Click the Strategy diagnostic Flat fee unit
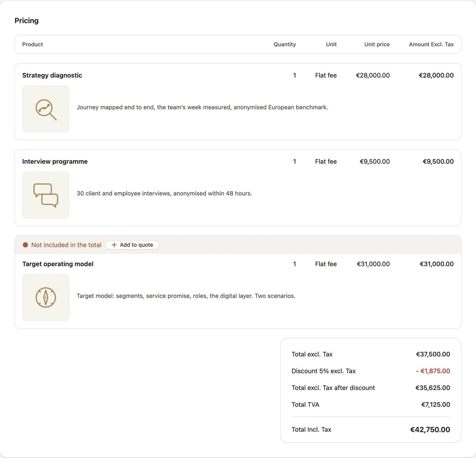The width and height of the screenshot is (476, 458). [x=326, y=75]
